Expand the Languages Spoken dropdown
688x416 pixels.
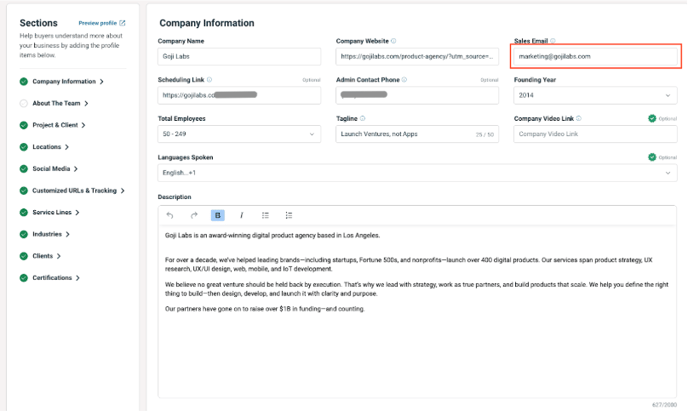416,173
